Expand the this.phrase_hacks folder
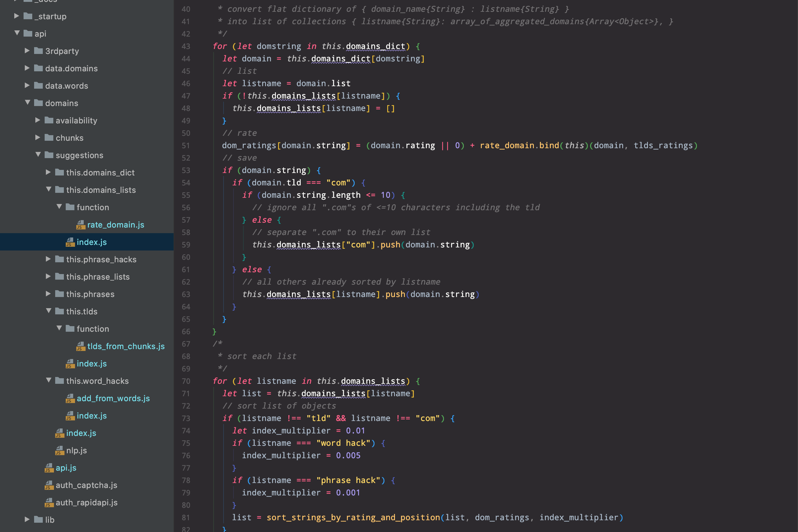 coord(48,259)
